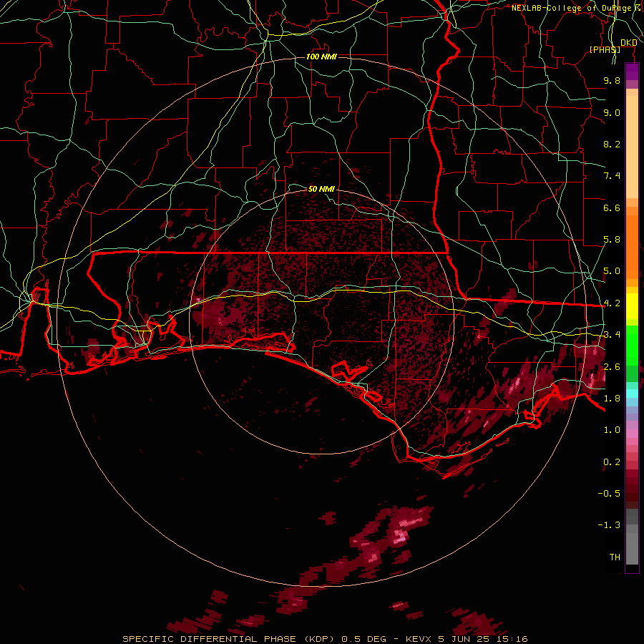644x644 pixels.
Task: Click the 6.6 legend value
Action: (x=612, y=208)
